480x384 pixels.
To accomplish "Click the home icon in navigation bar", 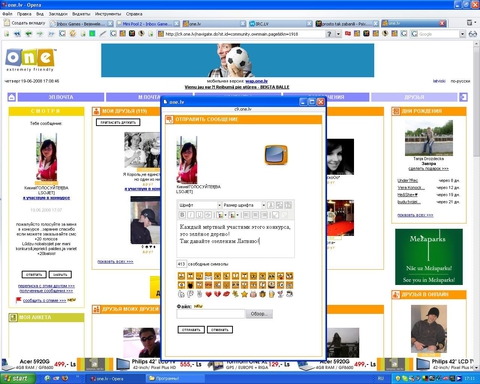I will (12, 97).
